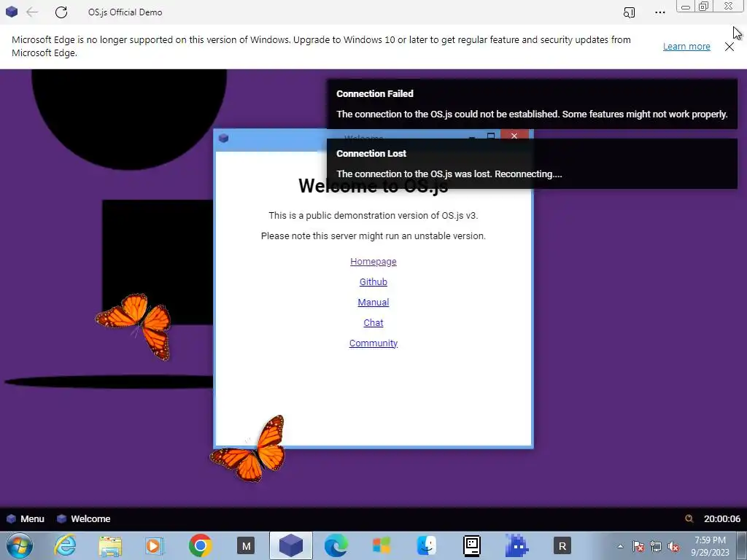
Task: Click the blue pixelated creature taskbar icon
Action: (x=517, y=545)
